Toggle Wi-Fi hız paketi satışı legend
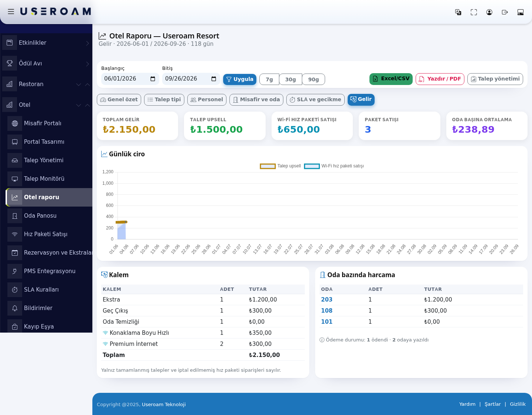The height and width of the screenshot is (415, 532). 334,166
